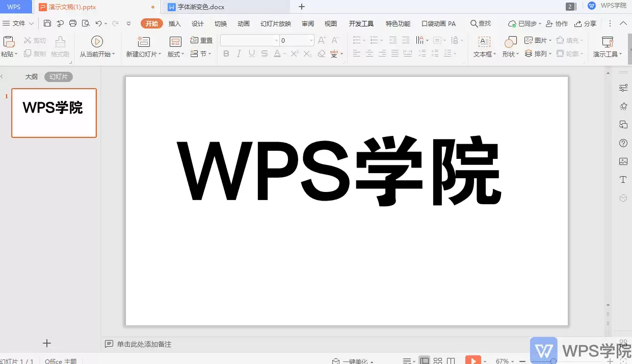
Task: Click the Text Box icon
Action: tap(484, 42)
